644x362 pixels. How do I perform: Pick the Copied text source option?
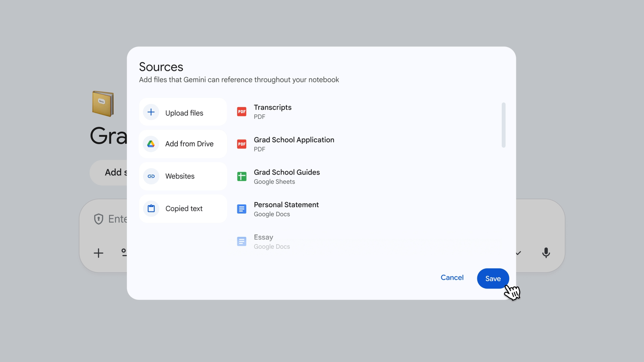[183, 208]
